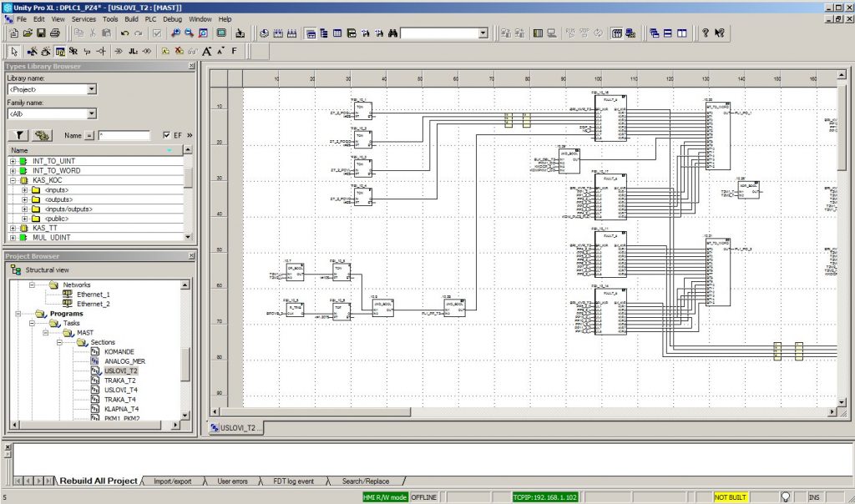Click the Open folder icon

click(28, 33)
